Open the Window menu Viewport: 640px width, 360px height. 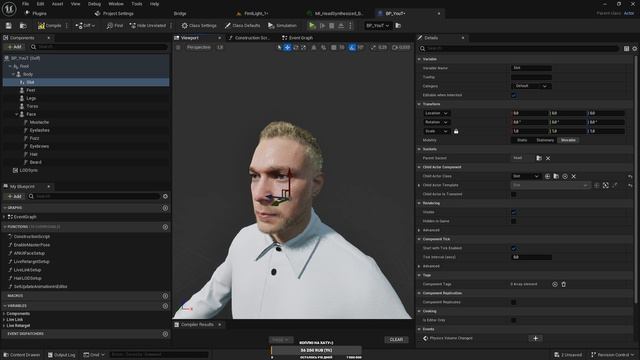[116, 4]
